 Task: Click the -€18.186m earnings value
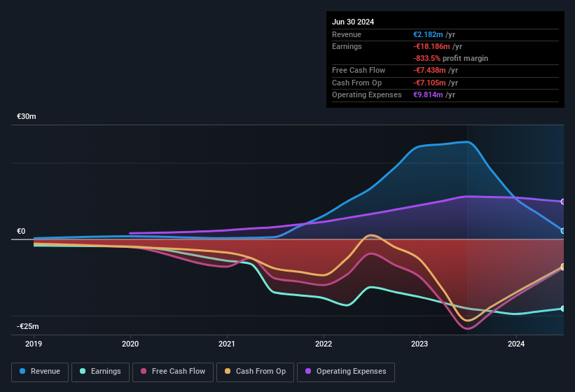(x=431, y=46)
